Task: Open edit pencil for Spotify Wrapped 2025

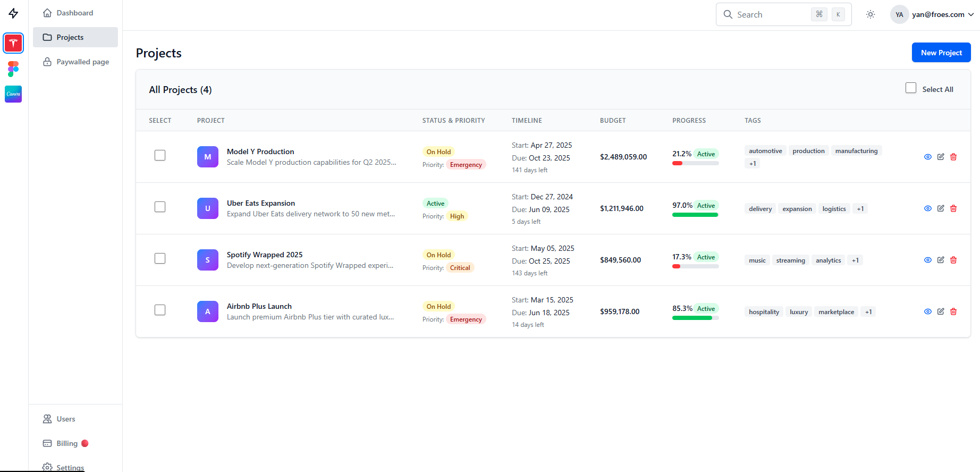Action: [x=940, y=260]
